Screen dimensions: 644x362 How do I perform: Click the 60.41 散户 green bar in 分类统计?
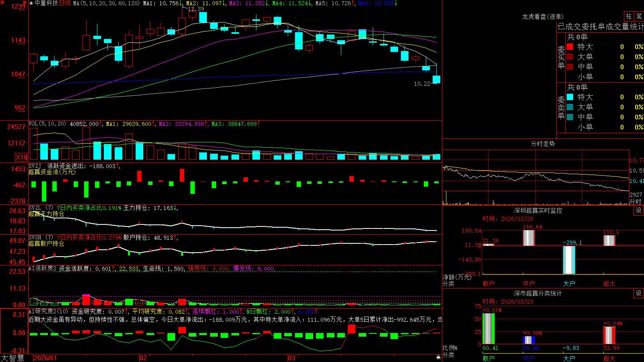click(489, 329)
